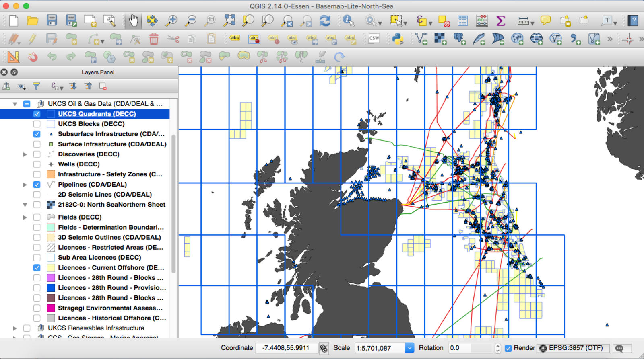Open the Identify Features tool

[348, 21]
